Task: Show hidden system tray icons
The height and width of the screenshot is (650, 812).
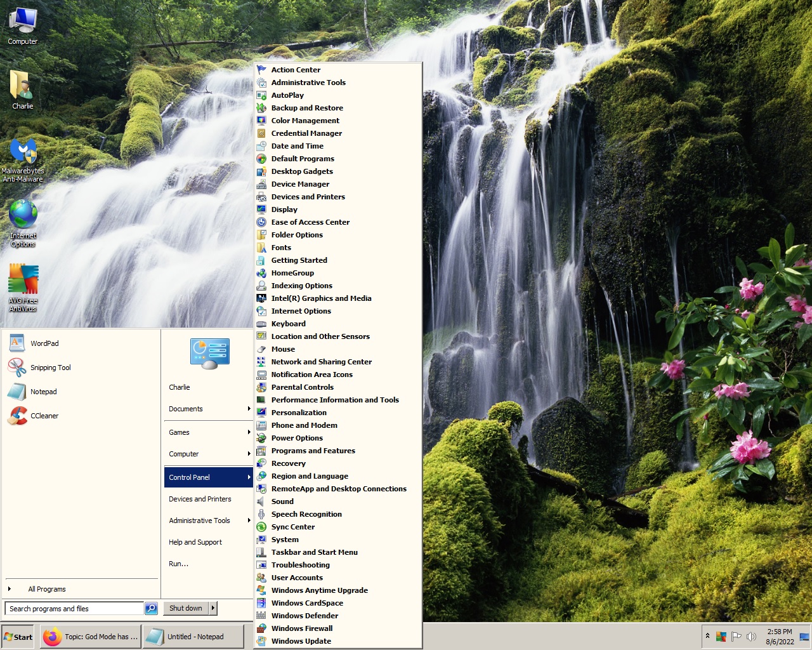Action: (x=707, y=636)
